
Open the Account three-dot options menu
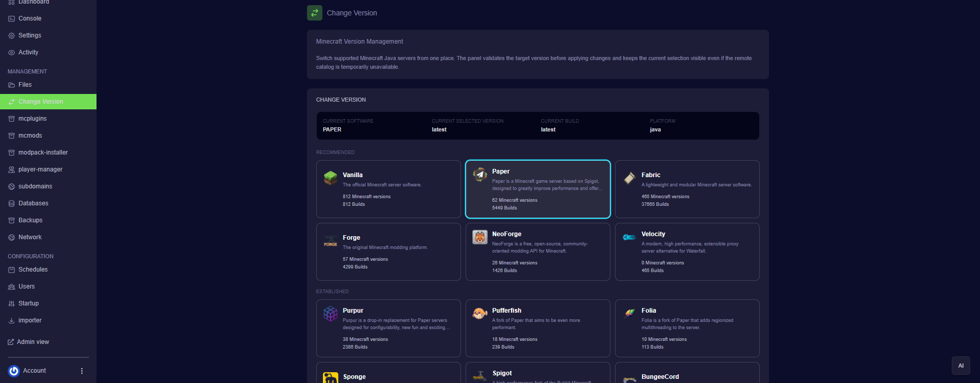(82, 371)
